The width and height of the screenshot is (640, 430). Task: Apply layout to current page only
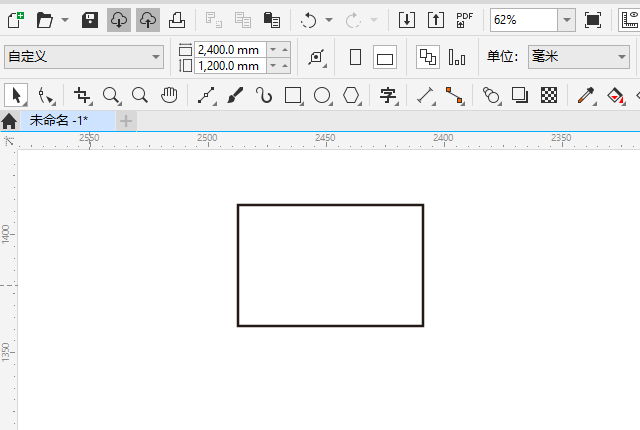pos(457,57)
